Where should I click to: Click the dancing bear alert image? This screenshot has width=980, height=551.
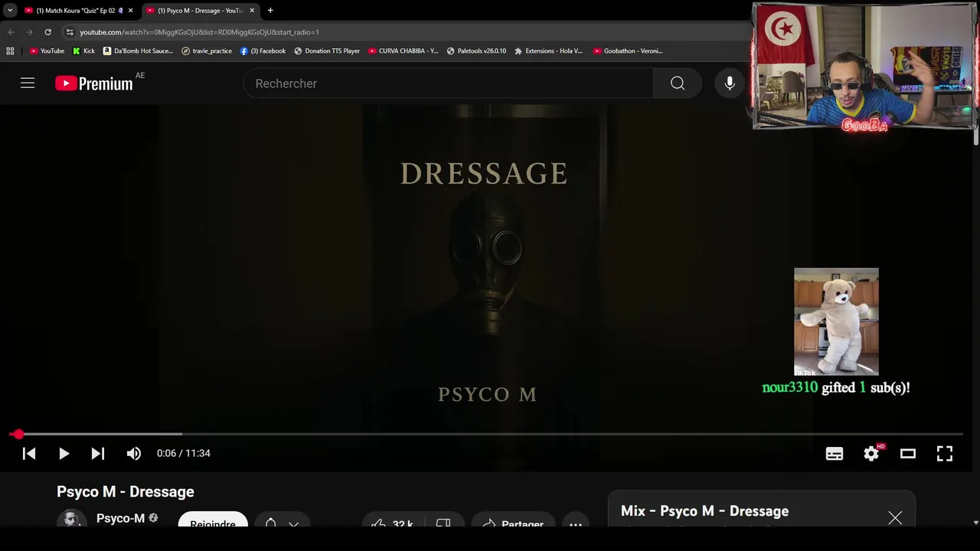[x=836, y=321]
